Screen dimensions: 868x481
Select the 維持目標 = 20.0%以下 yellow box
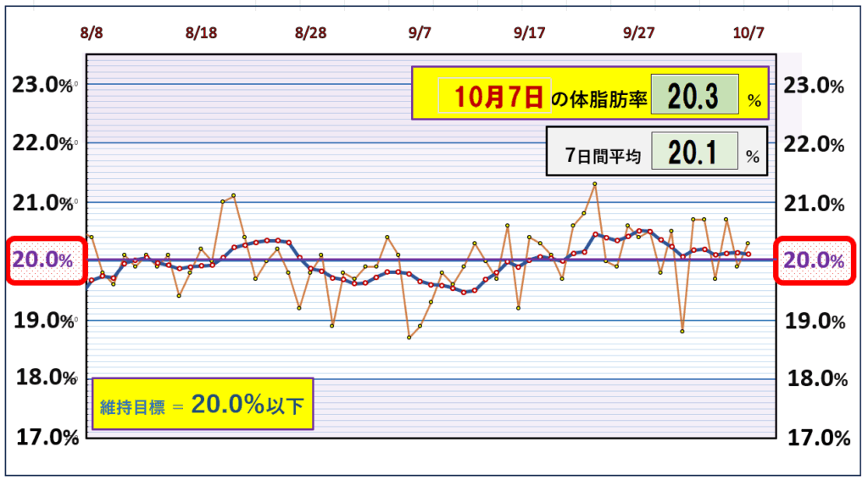[x=202, y=405]
